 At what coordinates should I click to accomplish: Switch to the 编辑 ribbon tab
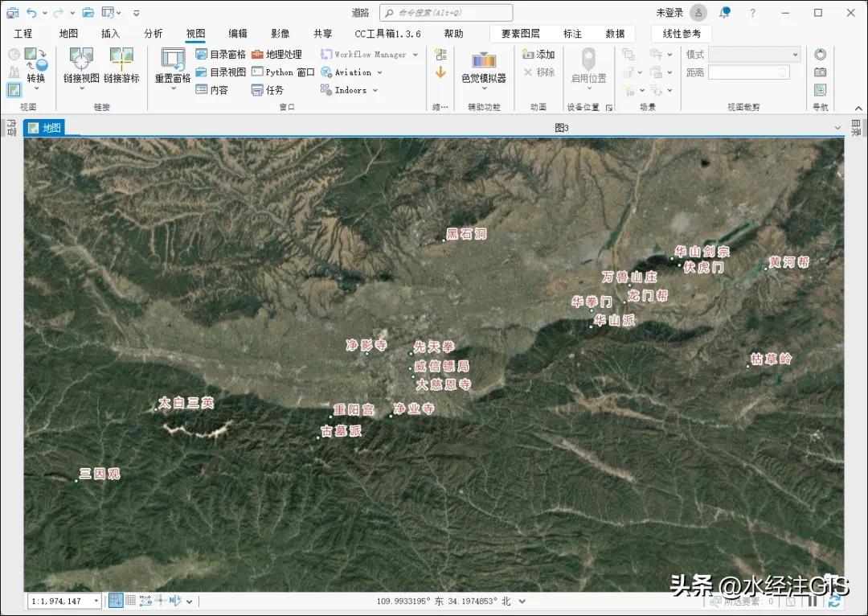point(237,34)
